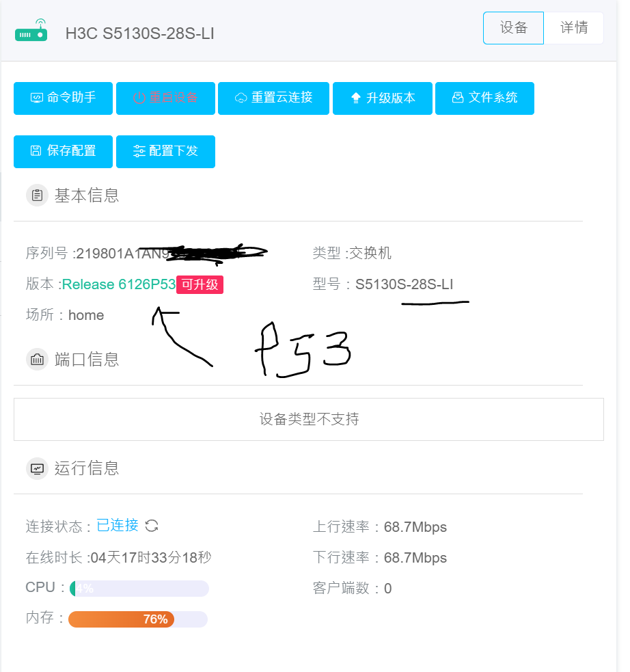Click the 运行信息 section heading
This screenshot has width=630, height=672.
click(x=87, y=468)
